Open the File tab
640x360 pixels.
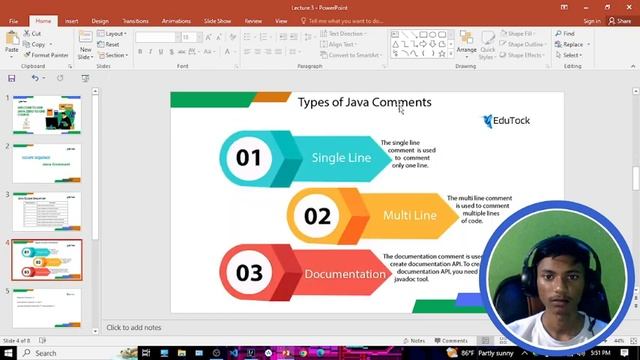(x=13, y=21)
